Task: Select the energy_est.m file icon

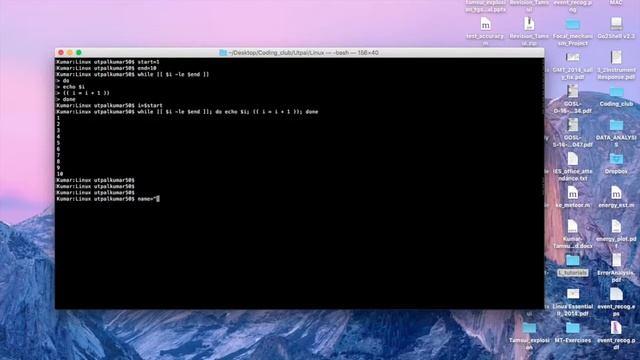Action: pos(616,193)
